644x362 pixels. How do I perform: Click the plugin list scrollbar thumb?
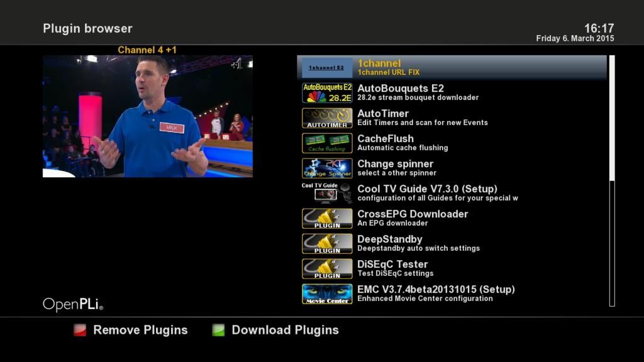pos(612,118)
